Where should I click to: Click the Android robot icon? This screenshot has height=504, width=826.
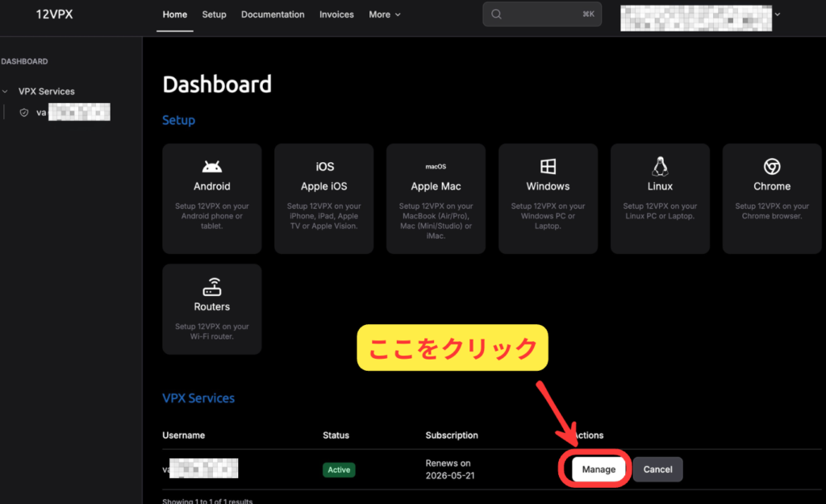(x=212, y=166)
